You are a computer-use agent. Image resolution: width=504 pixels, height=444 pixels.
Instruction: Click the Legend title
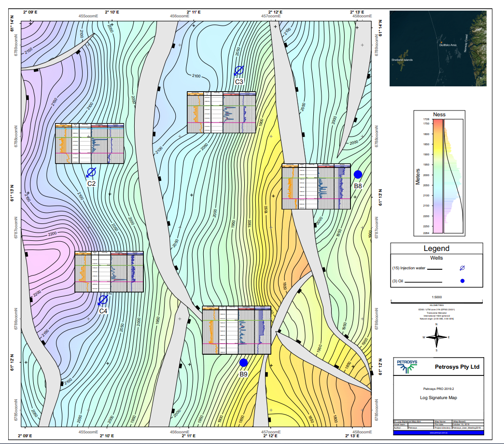tap(436, 249)
